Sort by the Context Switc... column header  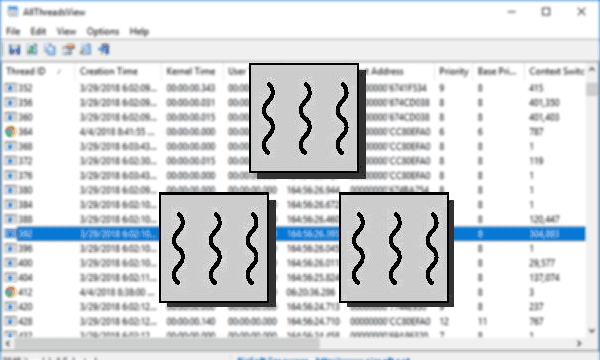click(x=555, y=71)
